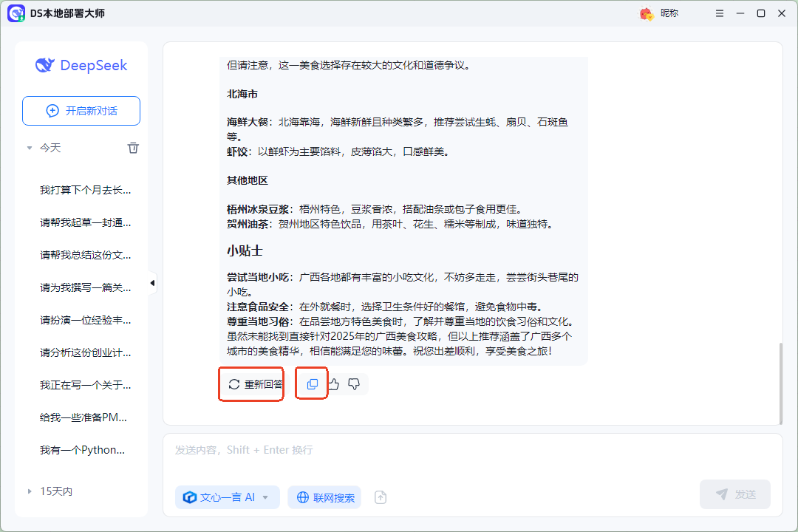Delete today's chats with trash icon

click(133, 148)
